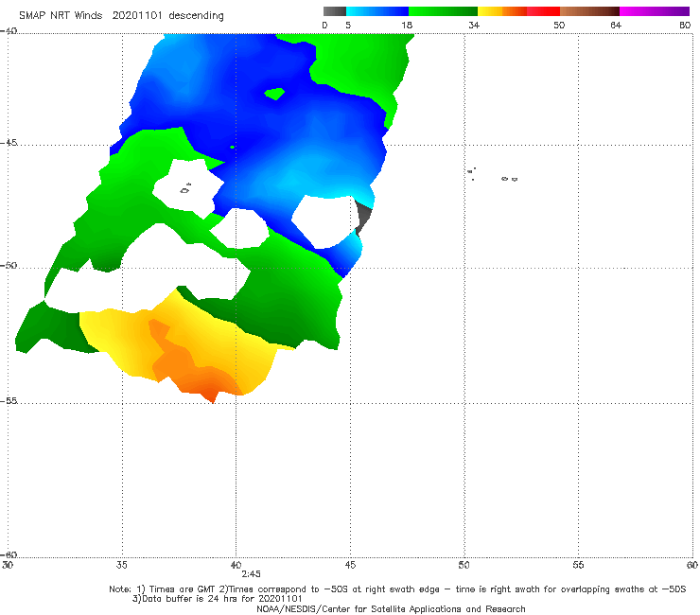Image resolution: width=700 pixels, height=615 pixels.
Task: Click the longitude axis label '30'
Action: coord(8,565)
